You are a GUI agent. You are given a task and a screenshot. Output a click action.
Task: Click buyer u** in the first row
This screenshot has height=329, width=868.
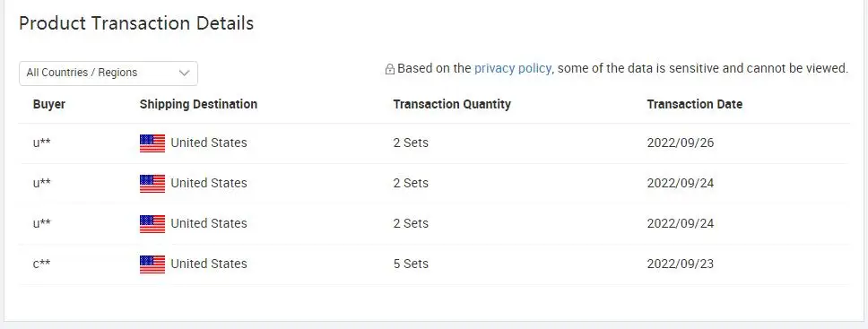point(42,143)
